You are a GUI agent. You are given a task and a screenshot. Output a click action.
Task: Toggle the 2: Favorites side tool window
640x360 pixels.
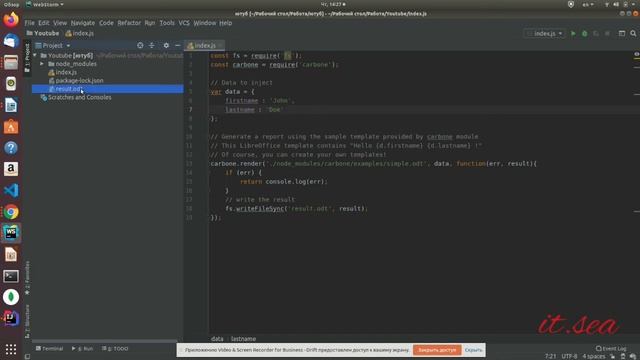tap(27, 278)
